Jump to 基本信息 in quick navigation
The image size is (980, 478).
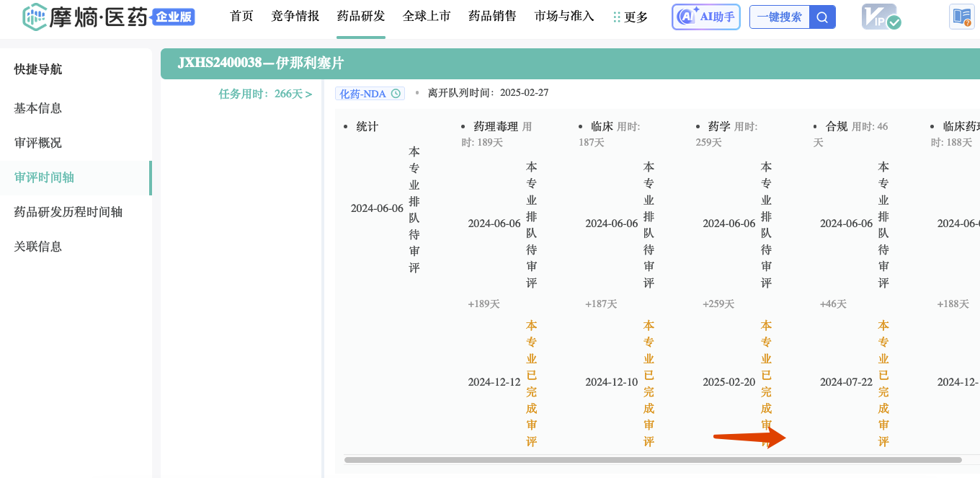38,108
